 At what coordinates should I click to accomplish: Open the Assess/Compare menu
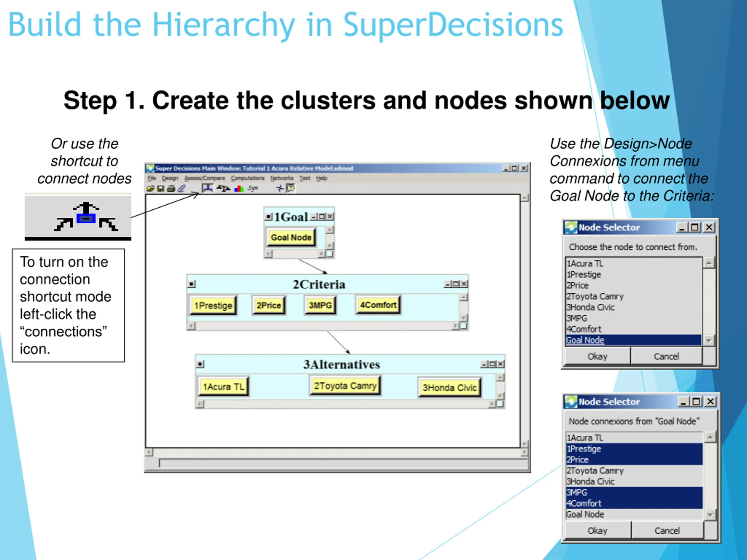point(205,178)
